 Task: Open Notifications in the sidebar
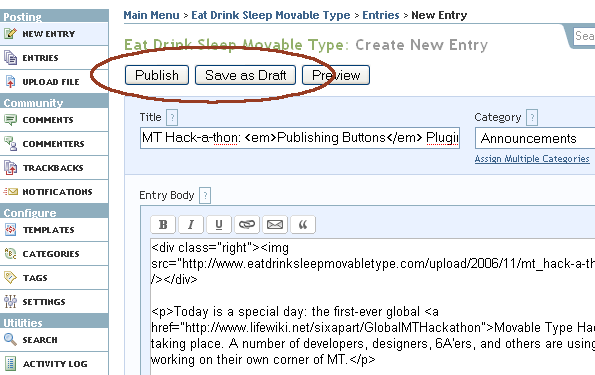(54, 192)
